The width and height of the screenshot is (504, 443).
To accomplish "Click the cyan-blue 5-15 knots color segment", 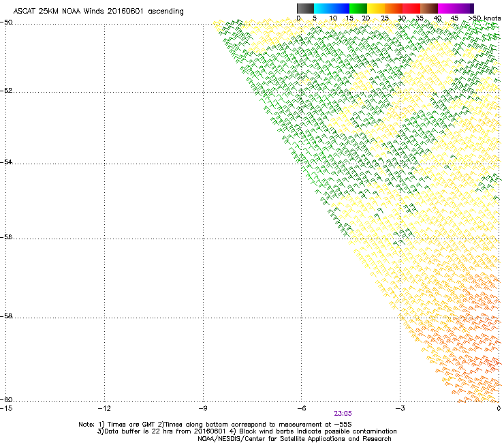I will coord(332,8).
